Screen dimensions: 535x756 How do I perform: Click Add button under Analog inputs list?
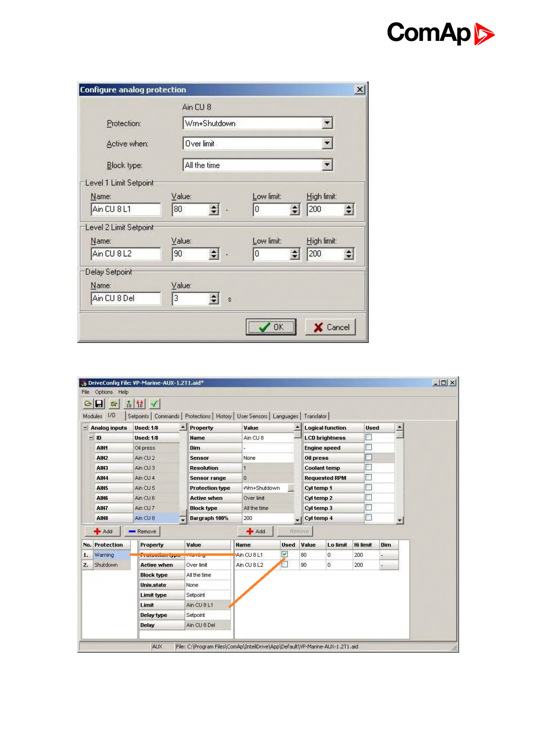pyautogui.click(x=103, y=531)
